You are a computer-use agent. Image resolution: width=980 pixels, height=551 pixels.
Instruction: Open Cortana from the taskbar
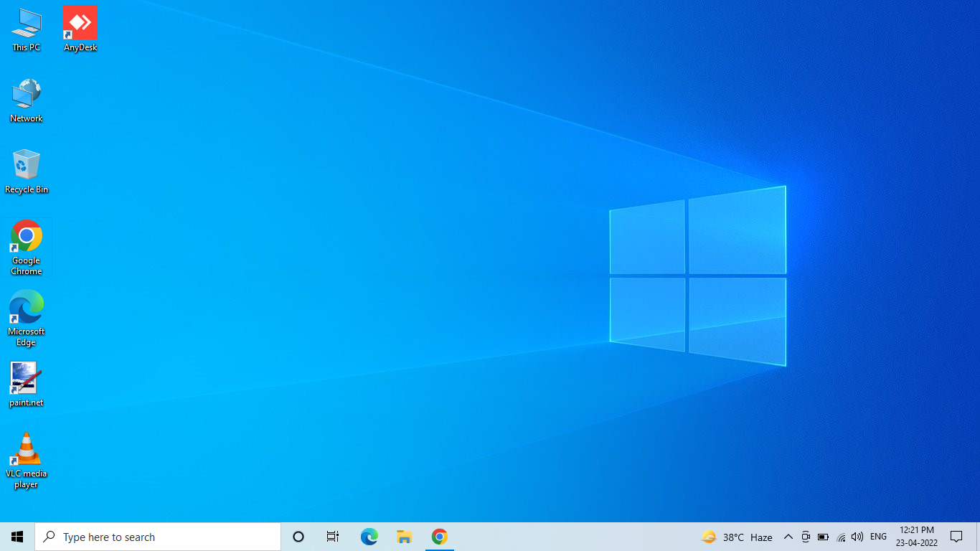coord(298,537)
